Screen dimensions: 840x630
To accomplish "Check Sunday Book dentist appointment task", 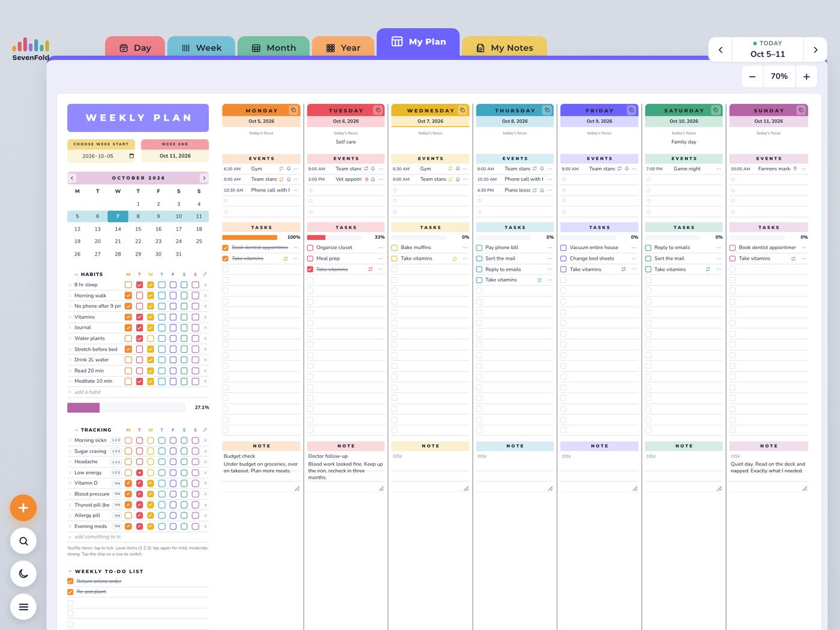I will [x=733, y=248].
